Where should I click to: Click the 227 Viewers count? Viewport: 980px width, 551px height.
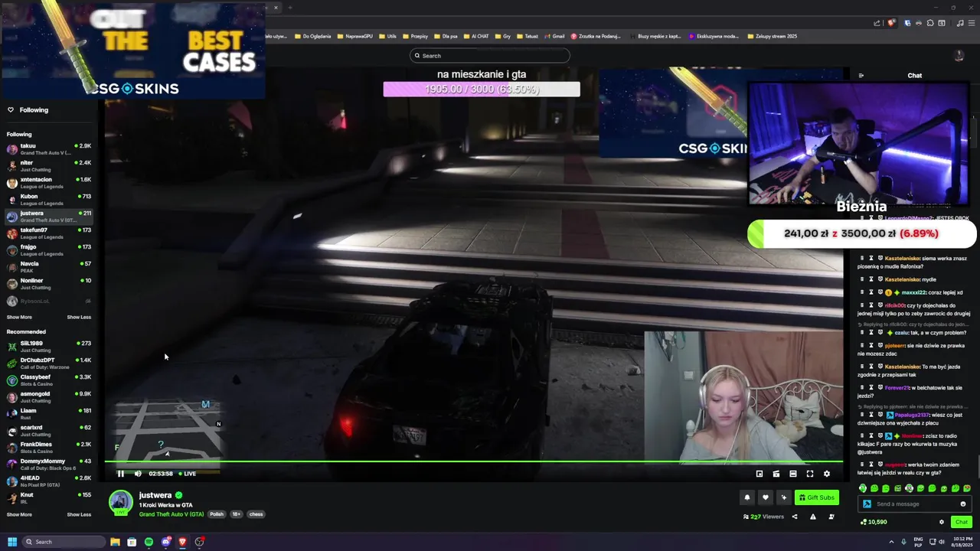pyautogui.click(x=764, y=517)
